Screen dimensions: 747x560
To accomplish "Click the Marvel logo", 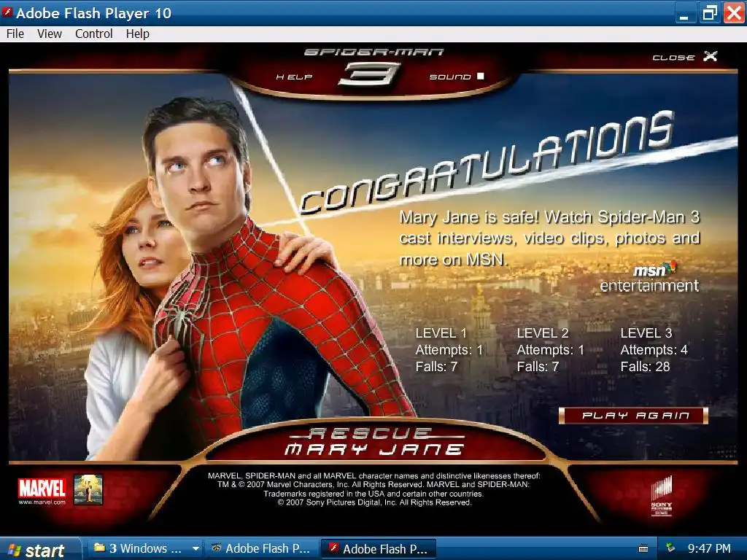I will [42, 488].
